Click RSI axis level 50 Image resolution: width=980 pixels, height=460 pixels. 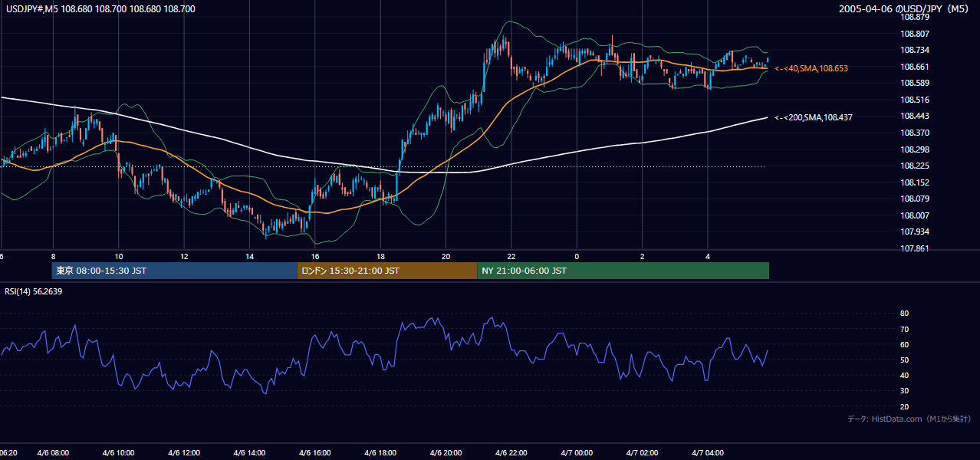tap(904, 360)
